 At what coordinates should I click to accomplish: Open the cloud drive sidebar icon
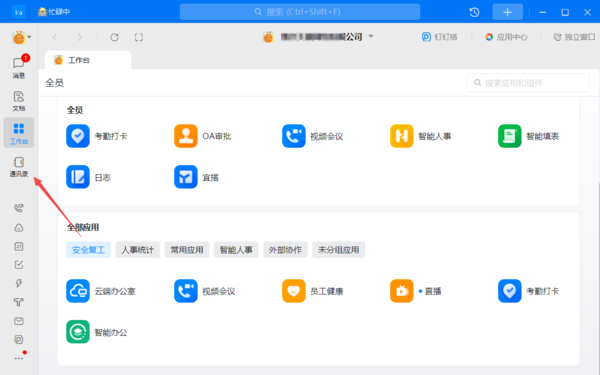tap(19, 228)
